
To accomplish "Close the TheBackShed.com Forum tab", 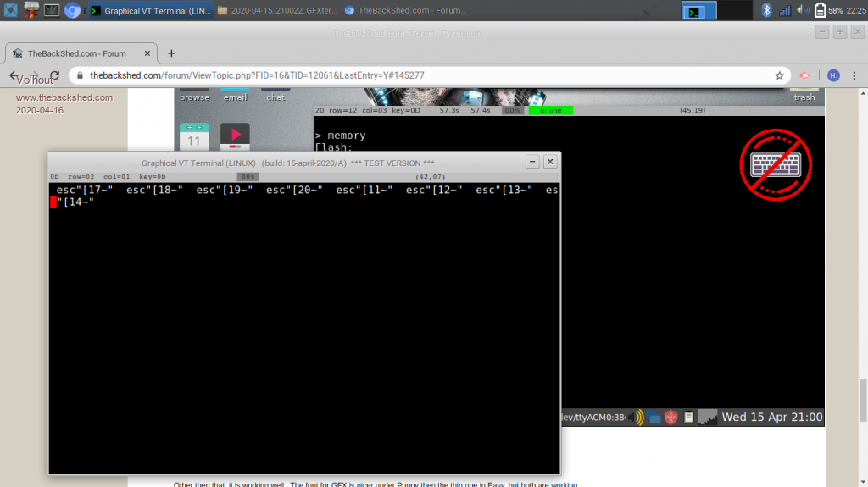I will [145, 53].
